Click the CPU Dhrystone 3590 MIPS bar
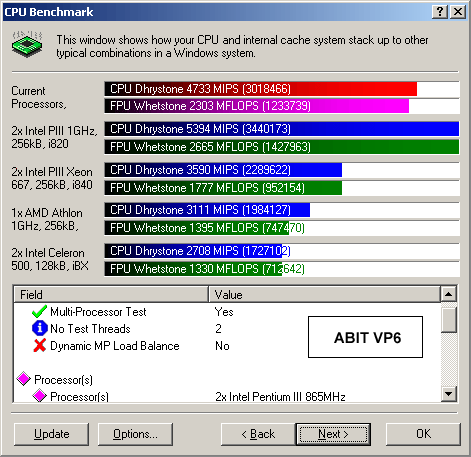Screen dimensions: 471x457 (223, 170)
